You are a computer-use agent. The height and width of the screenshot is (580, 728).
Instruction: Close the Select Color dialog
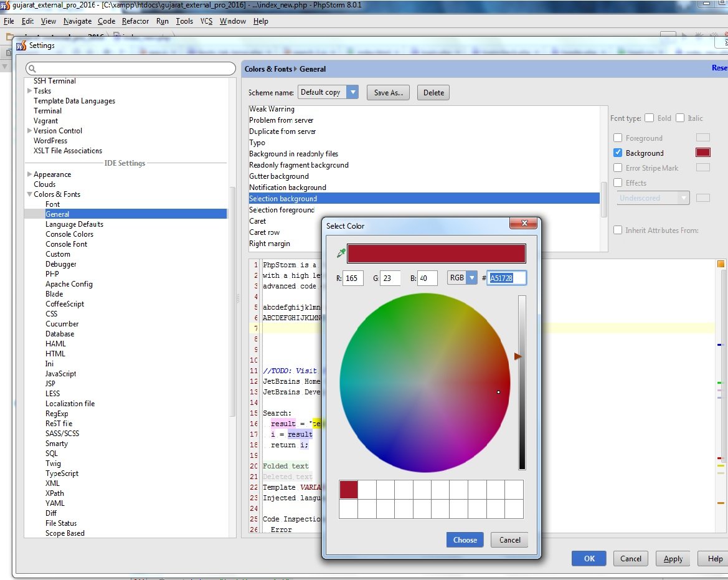point(523,224)
